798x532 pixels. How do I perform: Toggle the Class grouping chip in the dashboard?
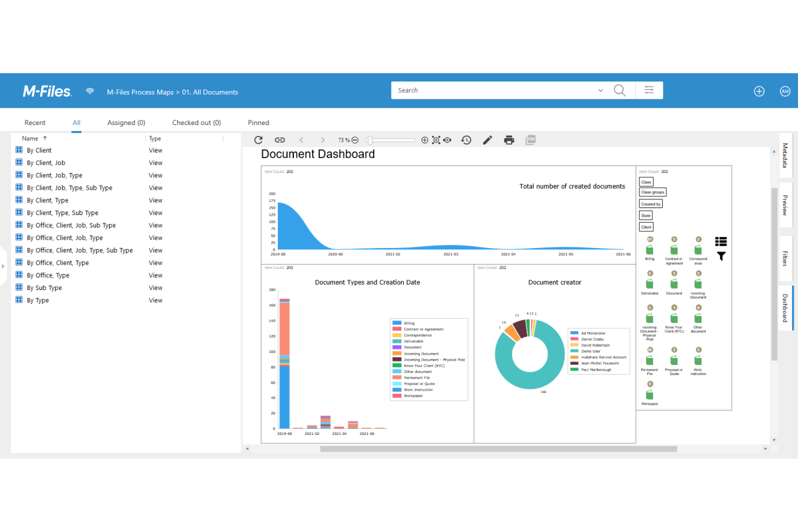646,182
